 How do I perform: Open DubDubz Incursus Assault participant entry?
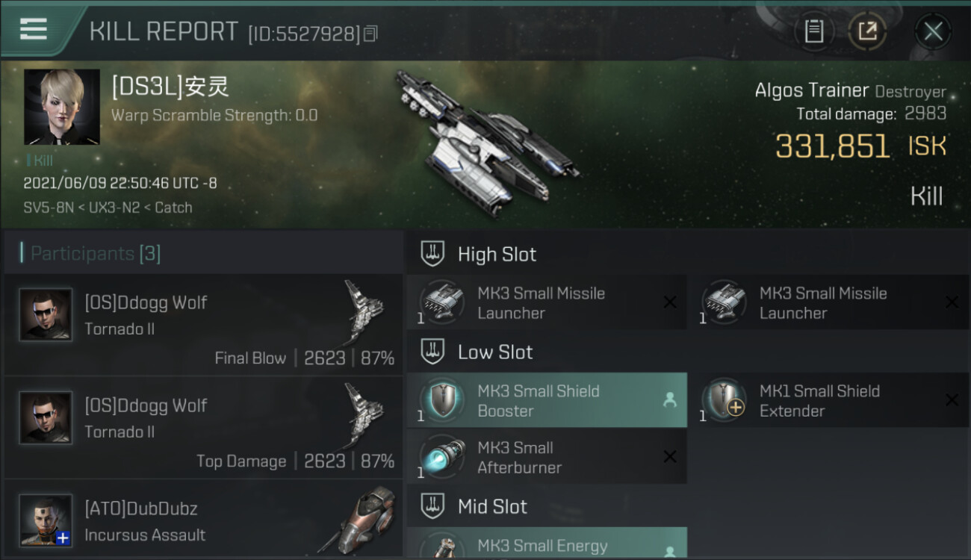click(203, 520)
